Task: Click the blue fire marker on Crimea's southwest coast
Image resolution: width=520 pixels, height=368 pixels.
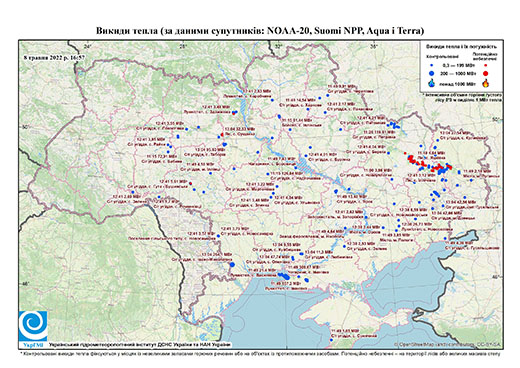Action: 331,340
